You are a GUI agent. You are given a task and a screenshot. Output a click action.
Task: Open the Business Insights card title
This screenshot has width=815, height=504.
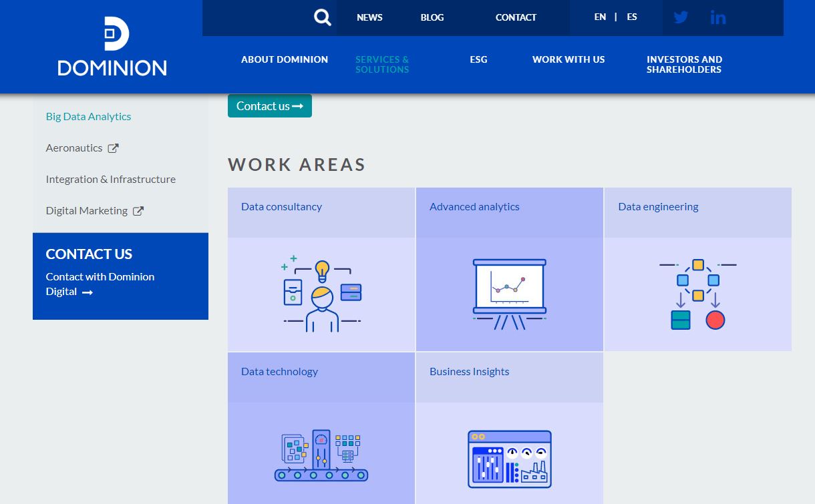click(x=469, y=372)
